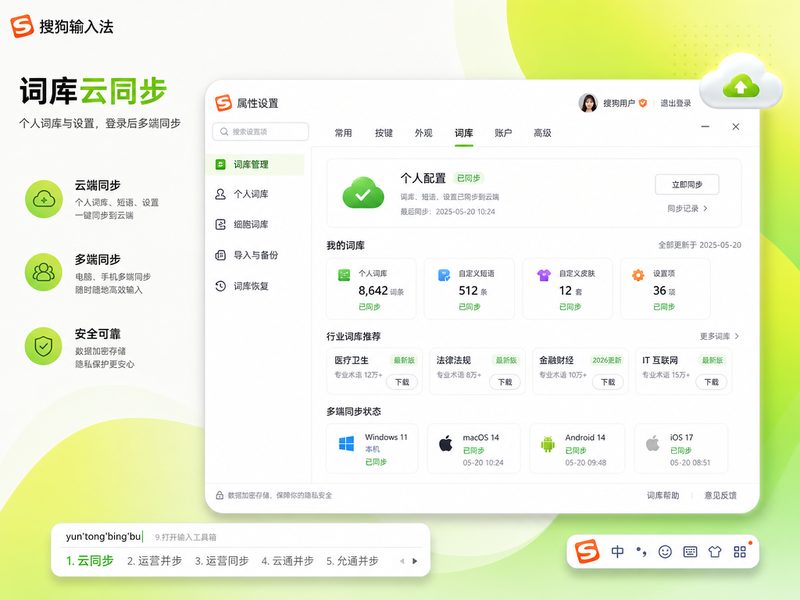The image size is (800, 600).
Task: Click the 已同步 badge beside 个人配置
Action: [468, 178]
